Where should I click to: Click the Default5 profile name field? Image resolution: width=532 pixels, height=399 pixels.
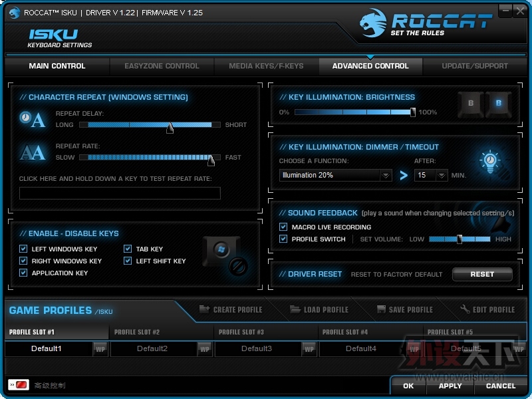(467, 349)
